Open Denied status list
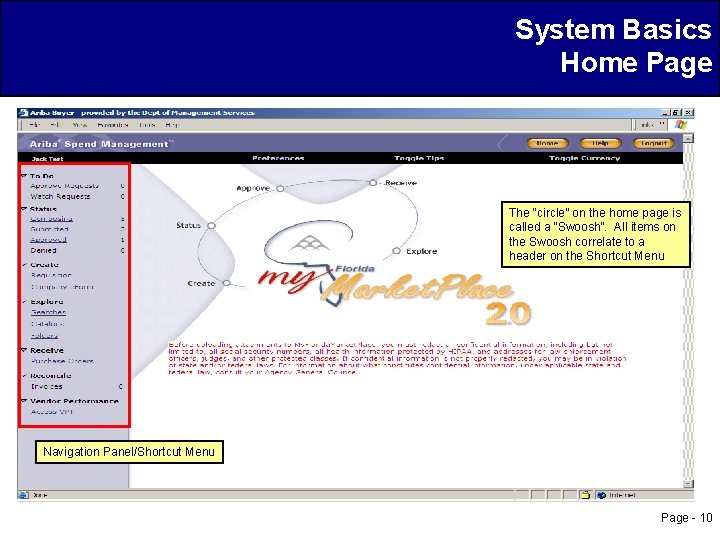 pyautogui.click(x=43, y=250)
